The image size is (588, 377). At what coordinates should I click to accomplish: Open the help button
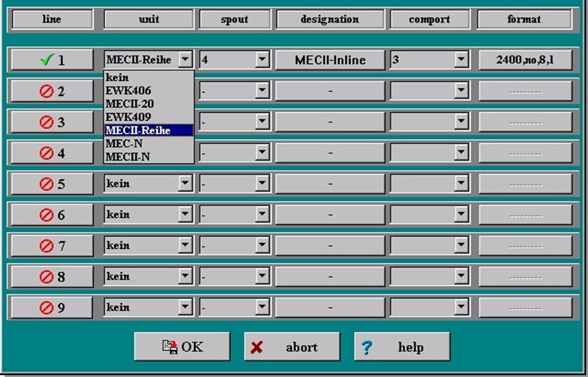(402, 347)
